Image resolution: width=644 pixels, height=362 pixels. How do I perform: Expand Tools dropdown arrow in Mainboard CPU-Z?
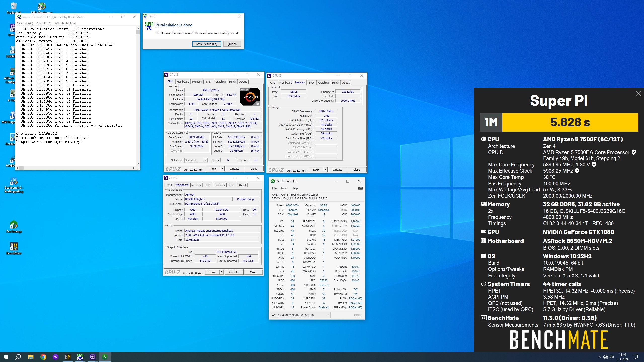click(221, 272)
